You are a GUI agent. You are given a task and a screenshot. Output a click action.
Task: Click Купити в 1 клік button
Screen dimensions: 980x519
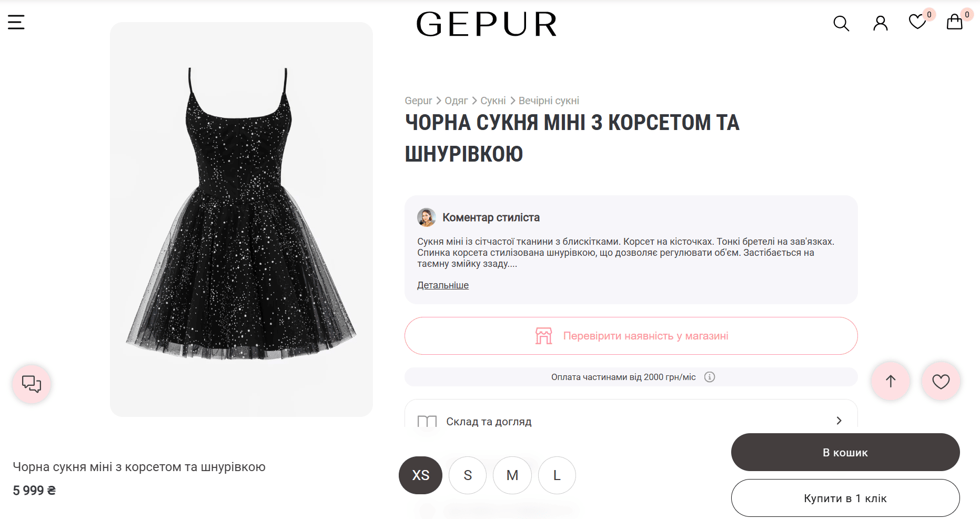point(845,498)
